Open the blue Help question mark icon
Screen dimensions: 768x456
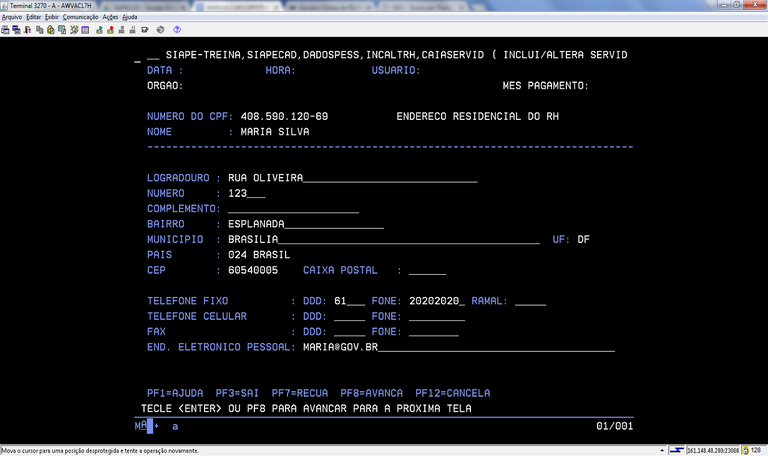click(177, 30)
